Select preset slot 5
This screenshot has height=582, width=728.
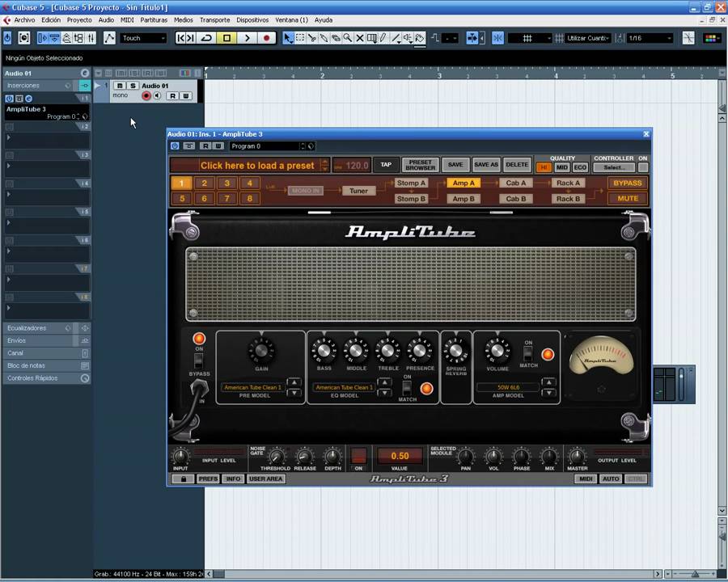(181, 199)
